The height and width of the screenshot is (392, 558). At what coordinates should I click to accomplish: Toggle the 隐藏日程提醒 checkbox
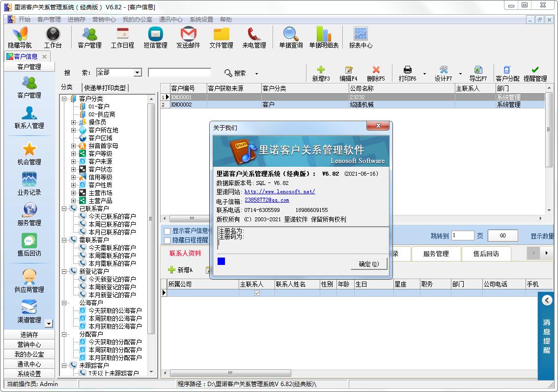(x=167, y=240)
